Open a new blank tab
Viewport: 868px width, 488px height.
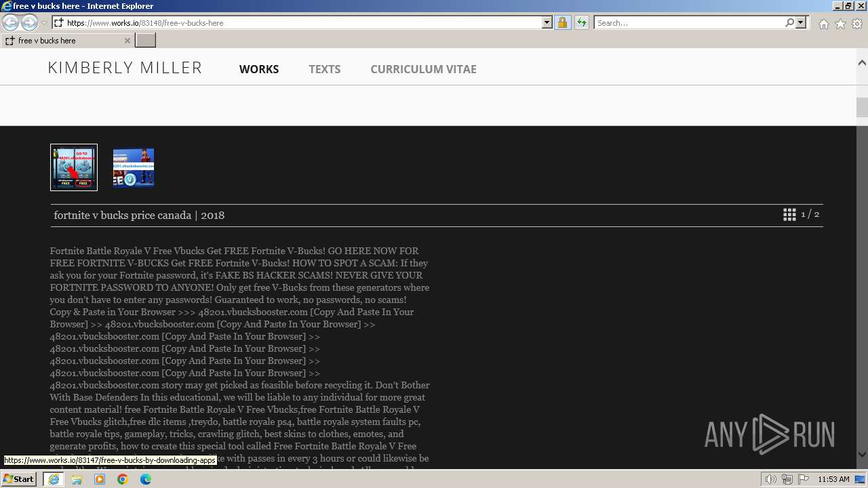(x=146, y=41)
